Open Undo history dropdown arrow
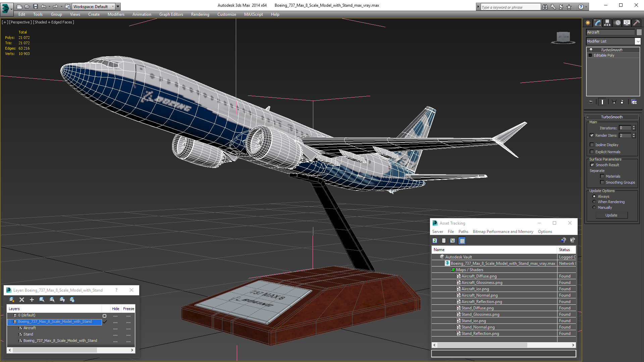Viewport: 644px width, 362px height. pos(50,6)
